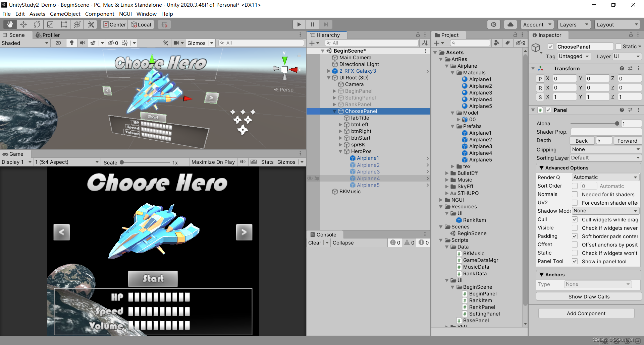Lock the Inspector panel
The height and width of the screenshot is (345, 644).
point(631,35)
